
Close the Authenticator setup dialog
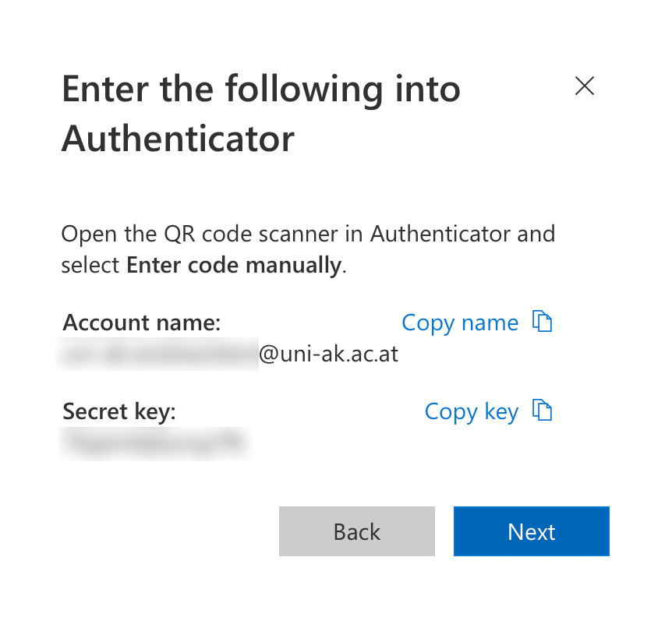(x=584, y=86)
